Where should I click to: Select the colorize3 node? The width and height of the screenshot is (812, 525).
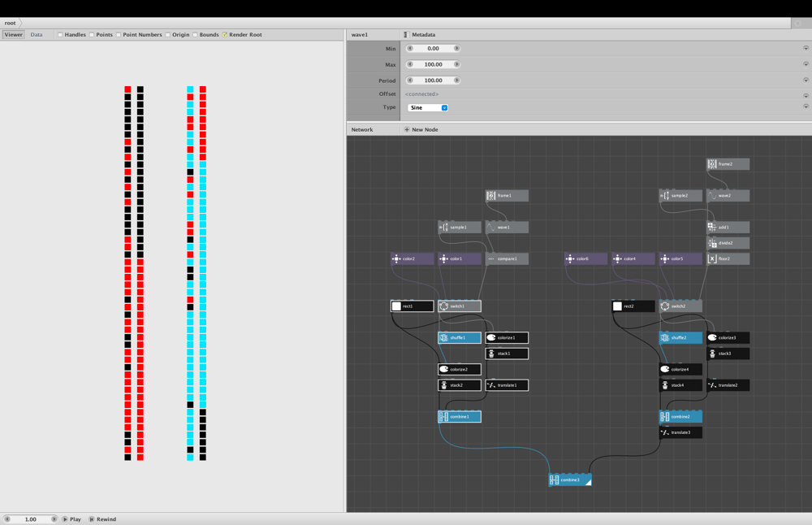[728, 338]
